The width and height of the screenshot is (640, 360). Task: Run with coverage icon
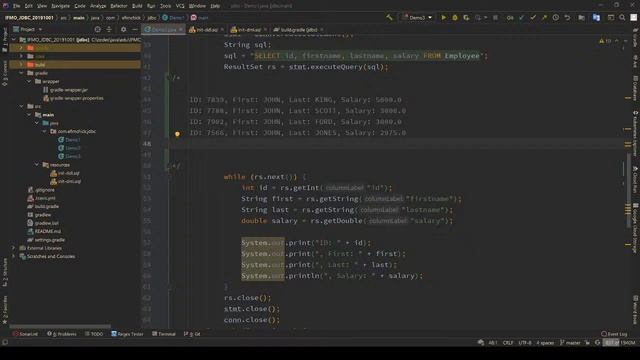(x=466, y=18)
